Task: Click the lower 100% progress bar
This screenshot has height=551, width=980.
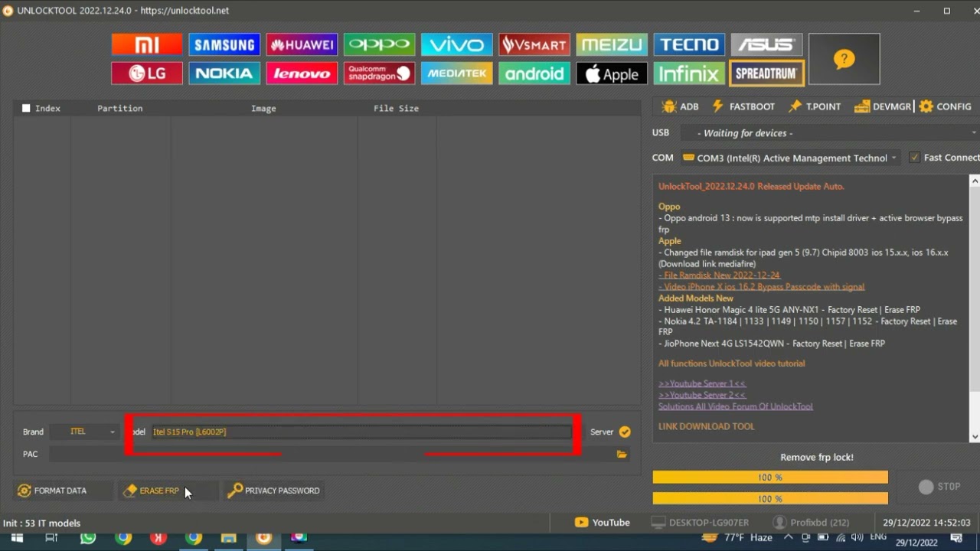Action: point(770,499)
